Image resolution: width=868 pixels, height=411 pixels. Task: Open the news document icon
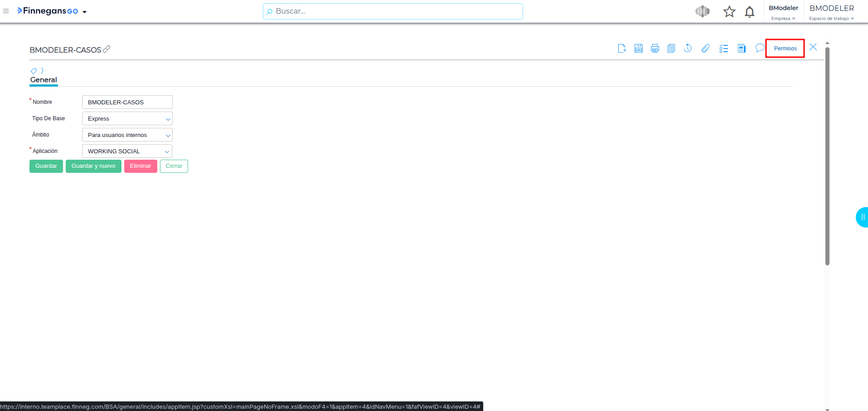tap(742, 48)
